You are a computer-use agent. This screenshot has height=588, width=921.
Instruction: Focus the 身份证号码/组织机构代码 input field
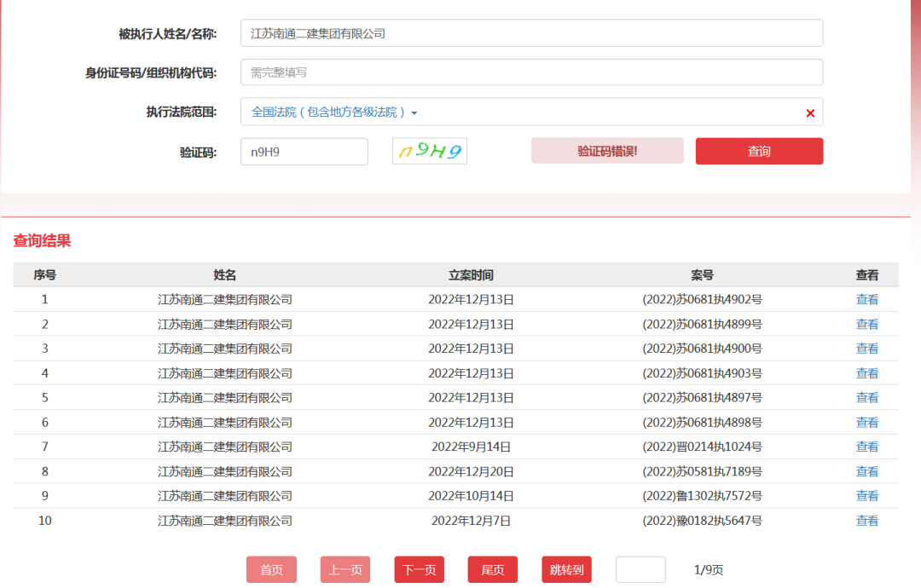(x=531, y=72)
